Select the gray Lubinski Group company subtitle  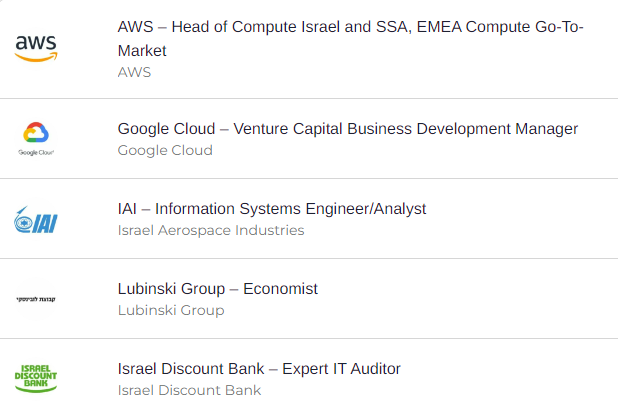(171, 311)
